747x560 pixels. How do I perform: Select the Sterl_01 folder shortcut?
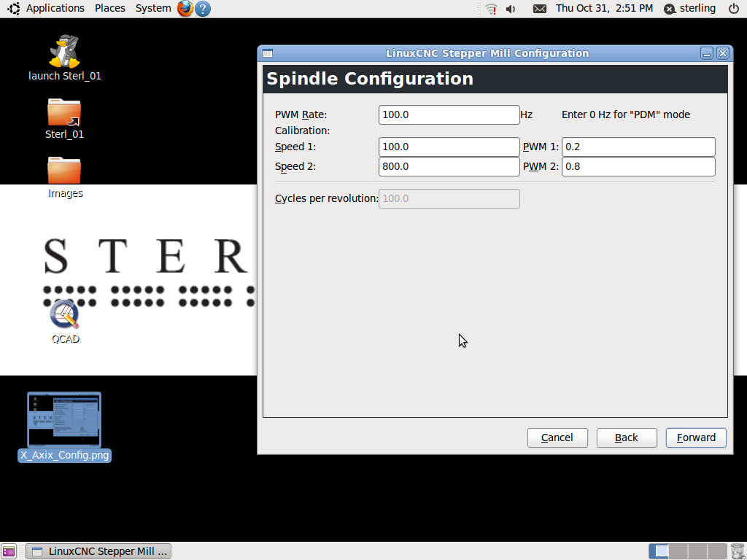pos(64,112)
